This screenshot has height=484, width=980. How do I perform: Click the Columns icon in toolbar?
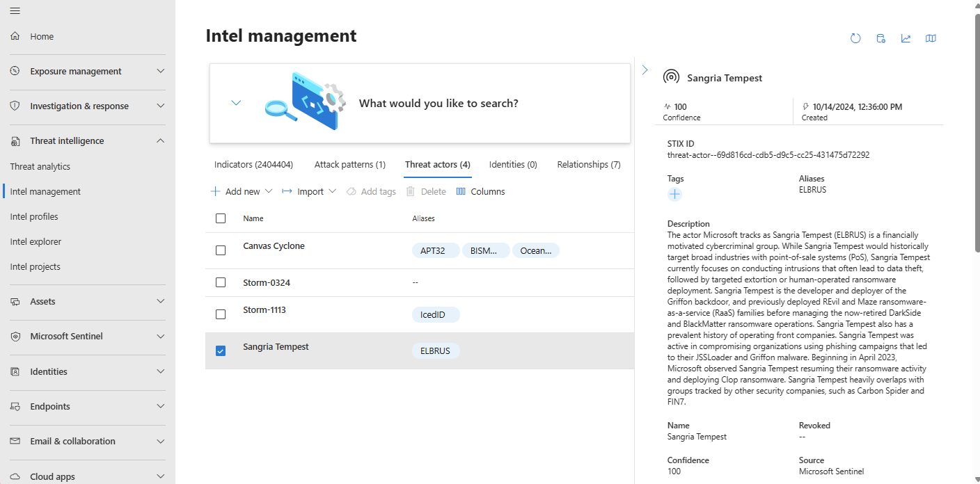click(x=461, y=191)
